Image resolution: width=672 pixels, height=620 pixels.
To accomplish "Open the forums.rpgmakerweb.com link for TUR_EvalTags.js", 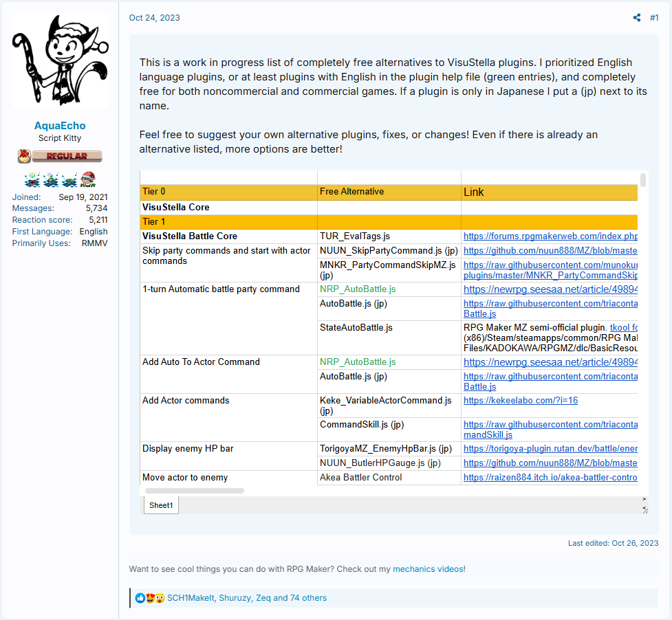I will point(550,236).
